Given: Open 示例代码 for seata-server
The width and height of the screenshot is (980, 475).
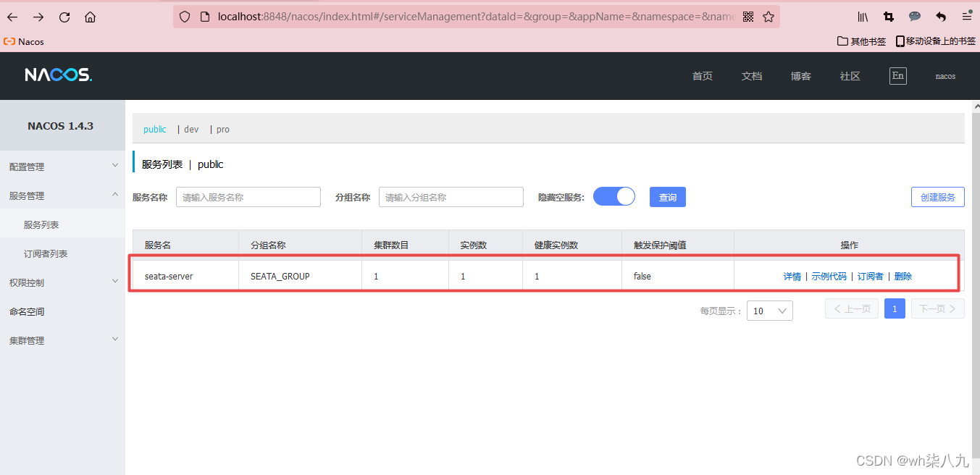Looking at the screenshot, I should click(x=829, y=277).
